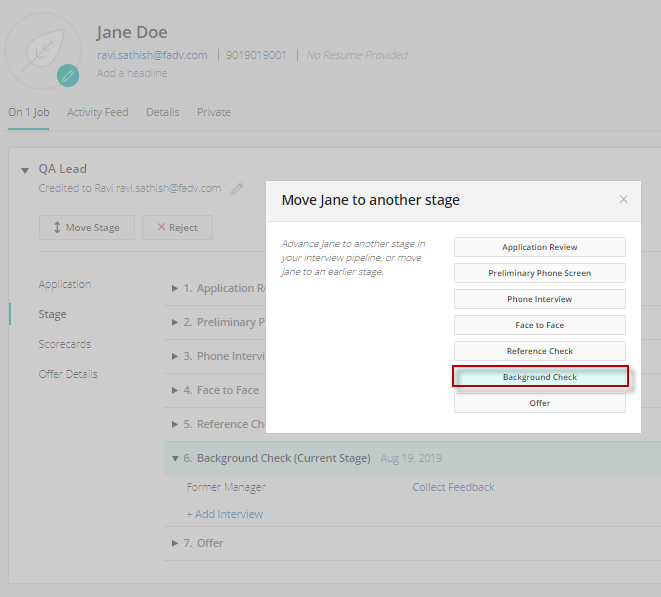Choose Offer stage in dialog

click(x=540, y=403)
